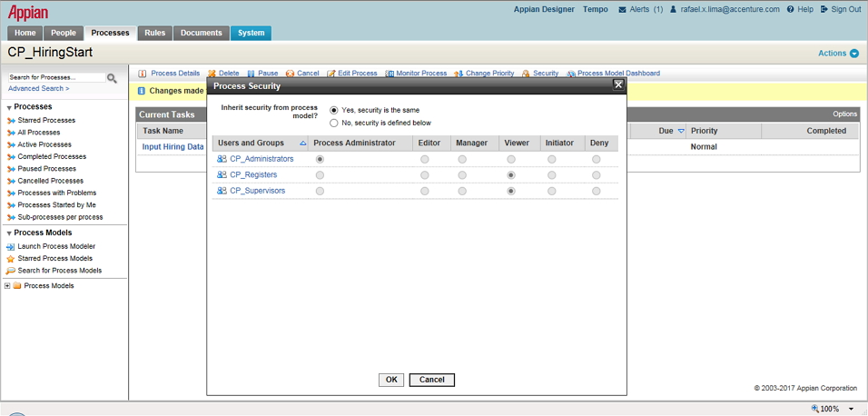Click Cancel in Process Security dialog
868x416 pixels.
click(x=432, y=380)
